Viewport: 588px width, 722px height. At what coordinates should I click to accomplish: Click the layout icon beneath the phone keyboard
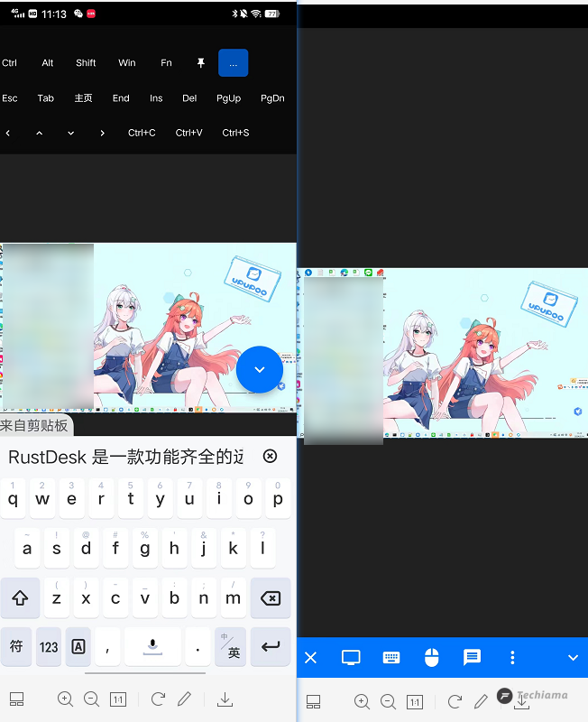(x=16, y=699)
